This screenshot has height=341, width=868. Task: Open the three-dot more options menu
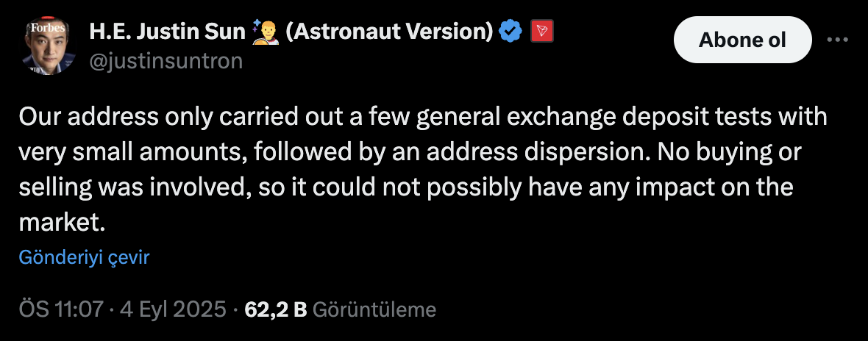tap(838, 40)
